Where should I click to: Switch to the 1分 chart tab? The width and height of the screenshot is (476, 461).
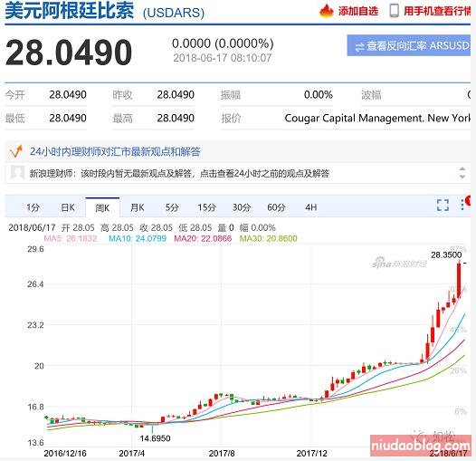pyautogui.click(x=33, y=207)
